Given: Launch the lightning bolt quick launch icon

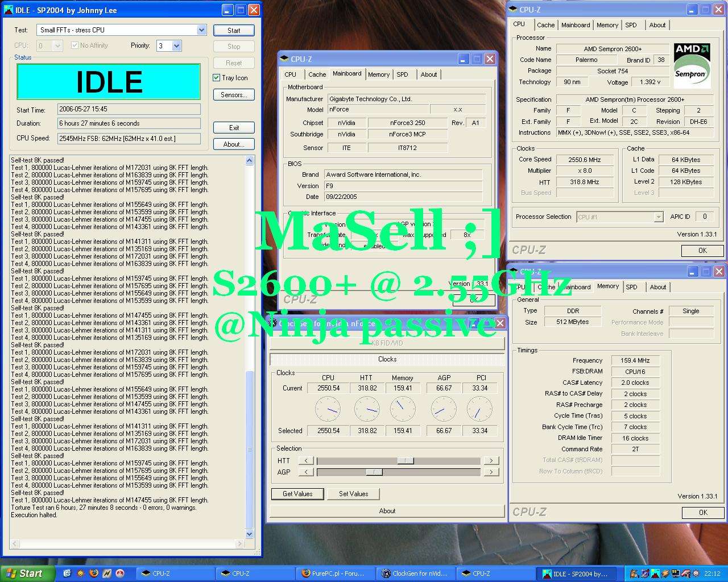Looking at the screenshot, I should tap(107, 573).
